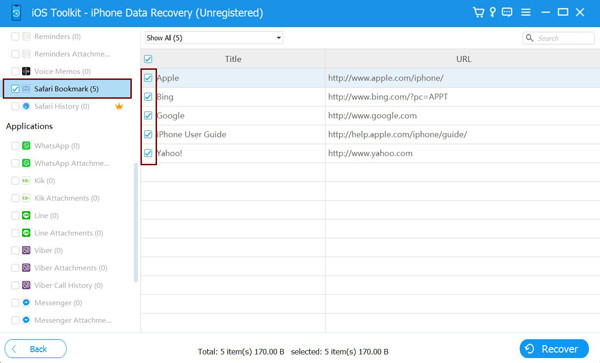The width and height of the screenshot is (600, 363).
Task: Open the hamburger menu icon
Action: (x=526, y=13)
